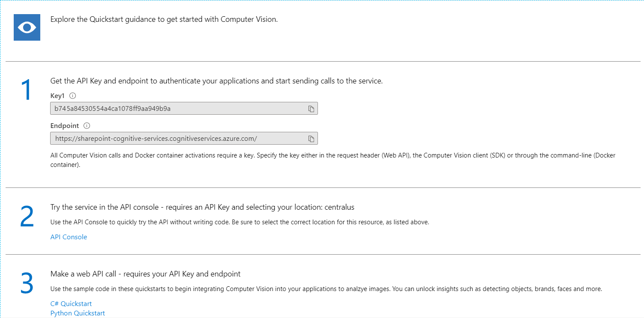
Task: Click the Try the service heading
Action: pyautogui.click(x=202, y=207)
